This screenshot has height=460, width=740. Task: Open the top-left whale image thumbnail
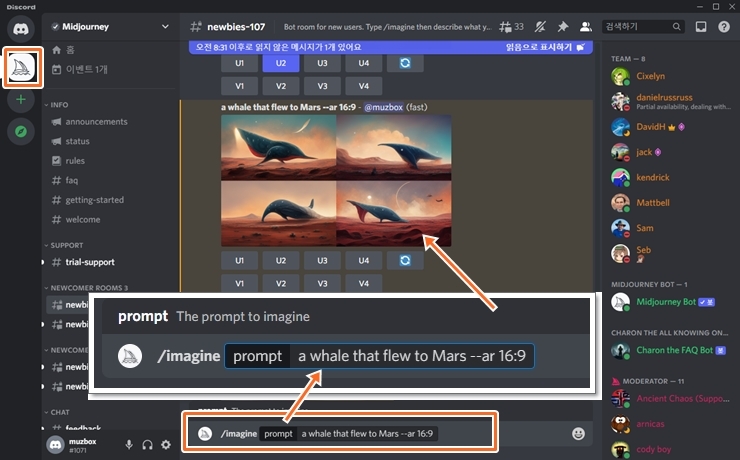pyautogui.click(x=278, y=148)
